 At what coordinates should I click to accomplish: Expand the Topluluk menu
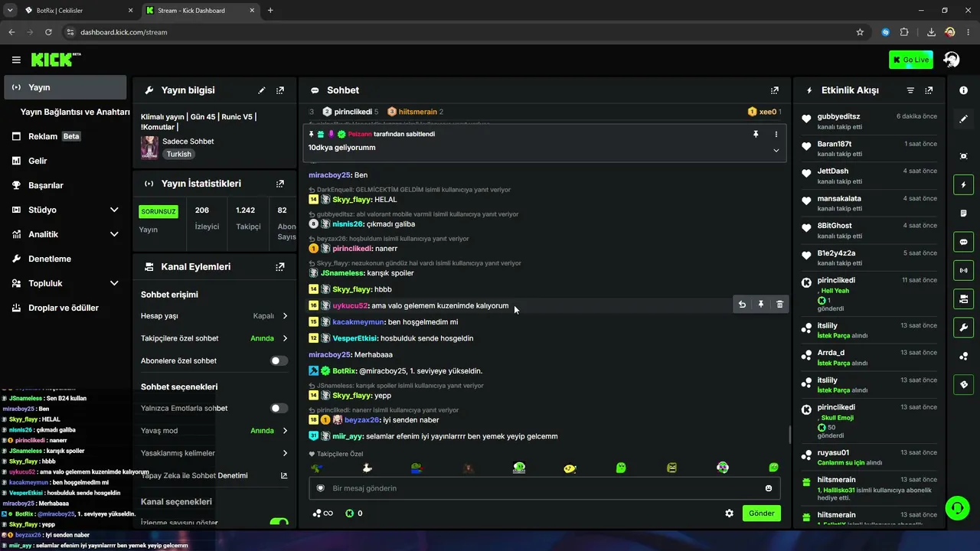coord(114,283)
